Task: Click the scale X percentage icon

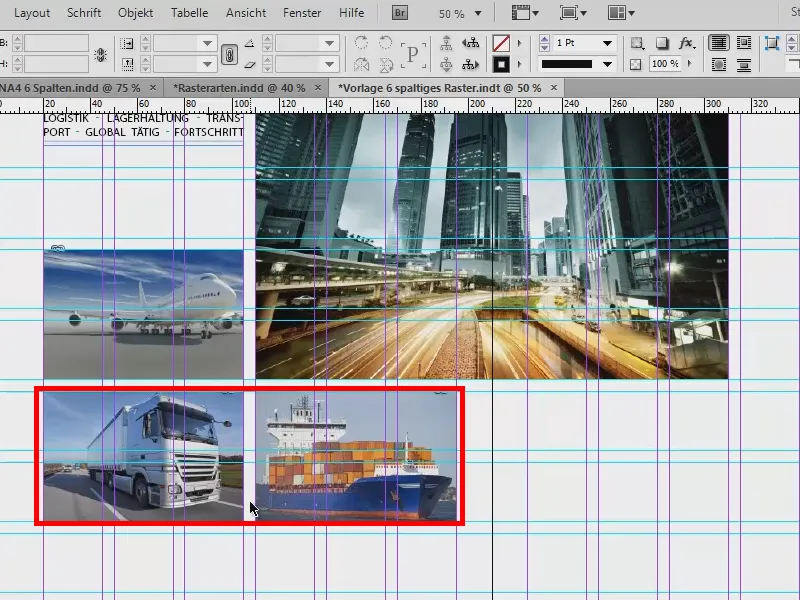Action: [127, 44]
